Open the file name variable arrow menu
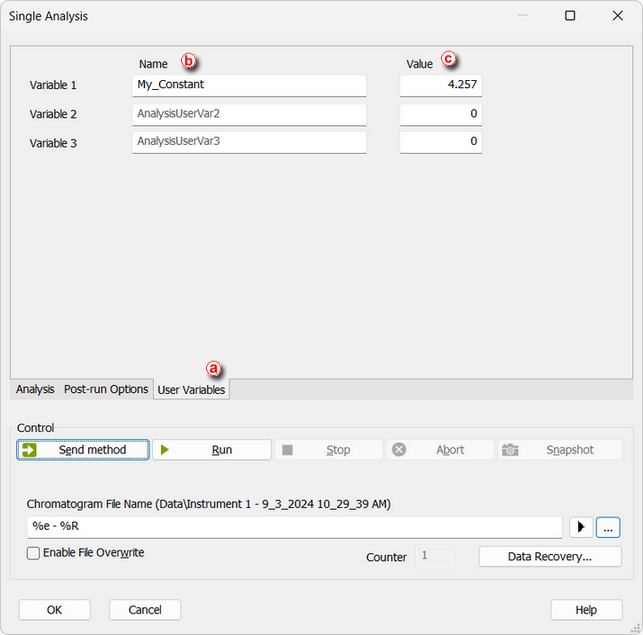 pos(580,527)
